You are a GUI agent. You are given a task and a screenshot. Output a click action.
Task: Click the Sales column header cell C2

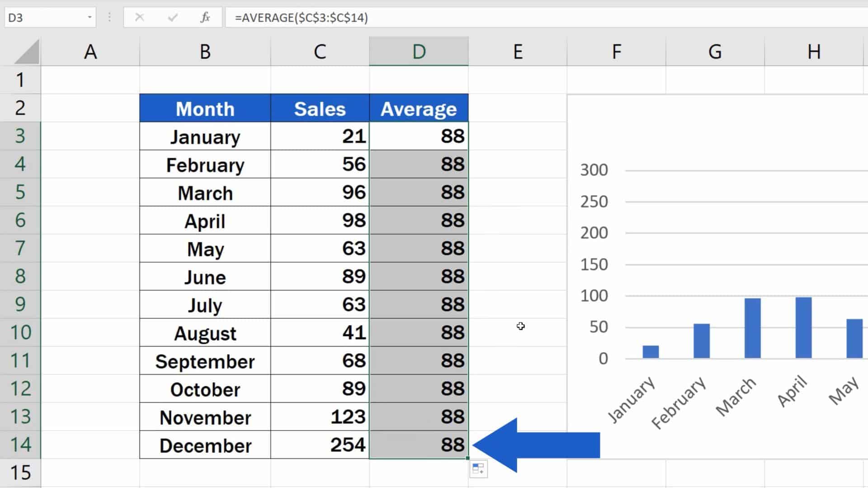pos(320,108)
